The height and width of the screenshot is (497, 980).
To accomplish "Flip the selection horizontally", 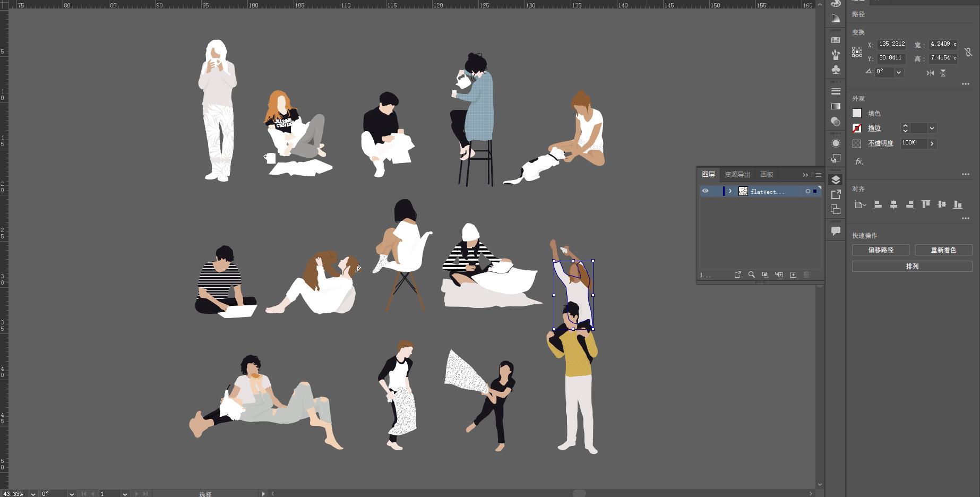I will click(930, 73).
